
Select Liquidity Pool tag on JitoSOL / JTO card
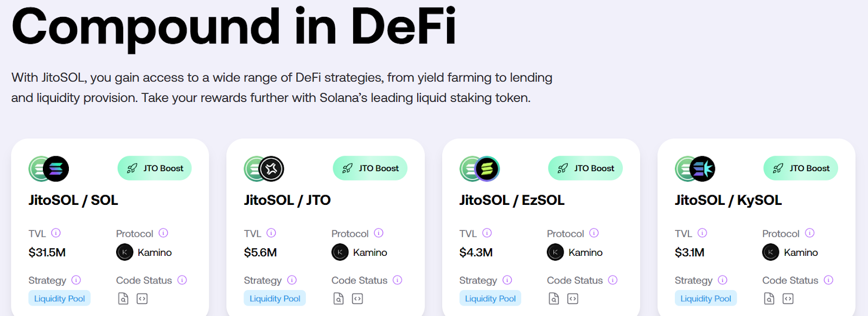tap(275, 299)
